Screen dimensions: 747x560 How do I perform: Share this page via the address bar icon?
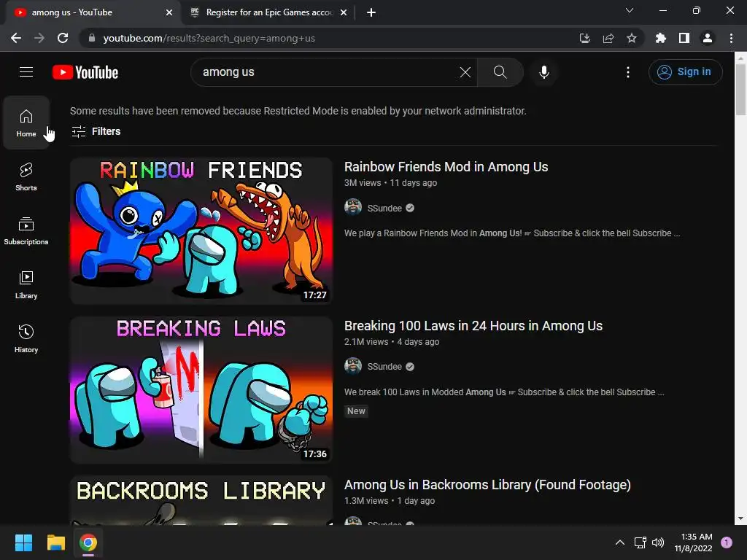click(608, 38)
